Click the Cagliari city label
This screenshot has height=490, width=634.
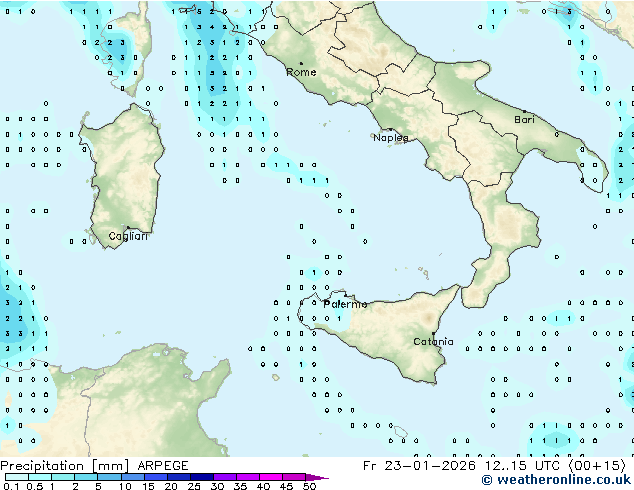128,236
